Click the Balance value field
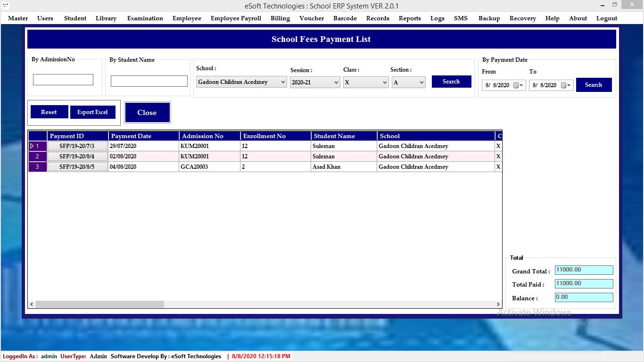The image size is (644, 362). pos(584,297)
